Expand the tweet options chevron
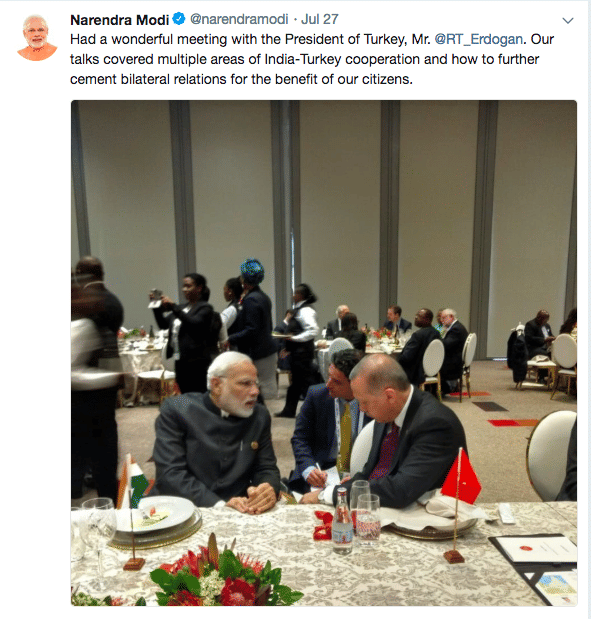This screenshot has height=619, width=591. (567, 21)
